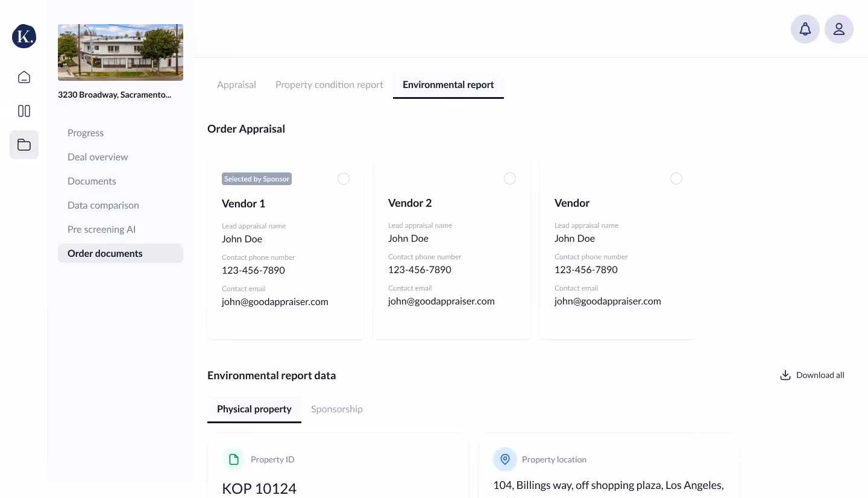Select the radio button on the third Vendor card

[676, 178]
